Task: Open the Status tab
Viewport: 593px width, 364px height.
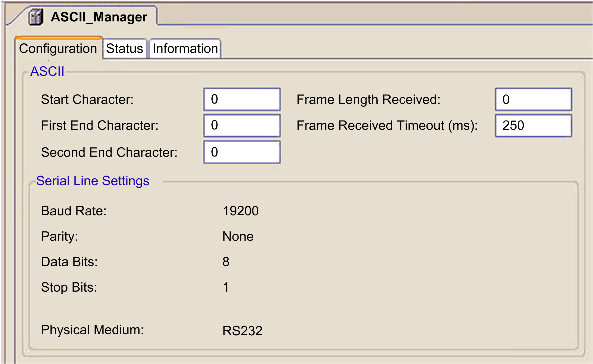Action: [x=124, y=49]
